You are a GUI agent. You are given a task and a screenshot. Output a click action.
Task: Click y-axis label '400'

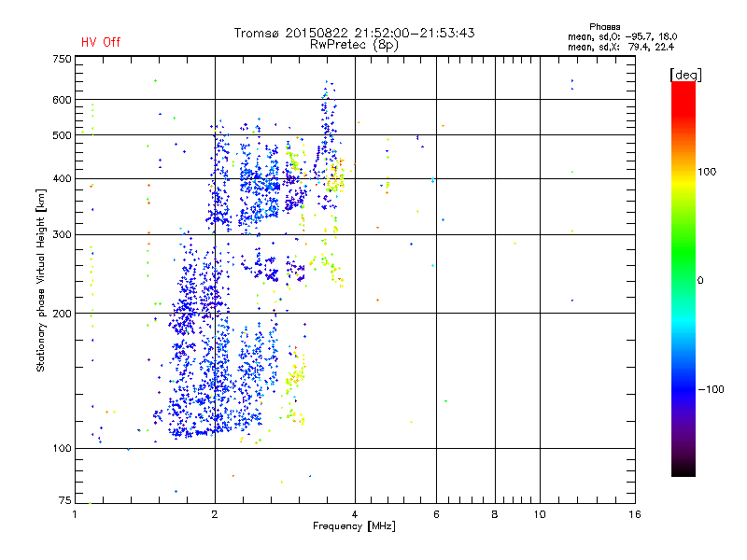click(x=62, y=179)
